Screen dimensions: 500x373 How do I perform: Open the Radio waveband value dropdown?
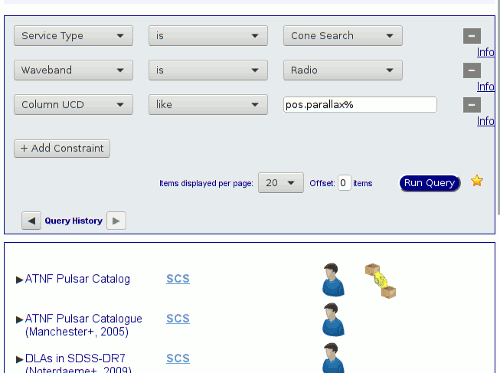[343, 70]
